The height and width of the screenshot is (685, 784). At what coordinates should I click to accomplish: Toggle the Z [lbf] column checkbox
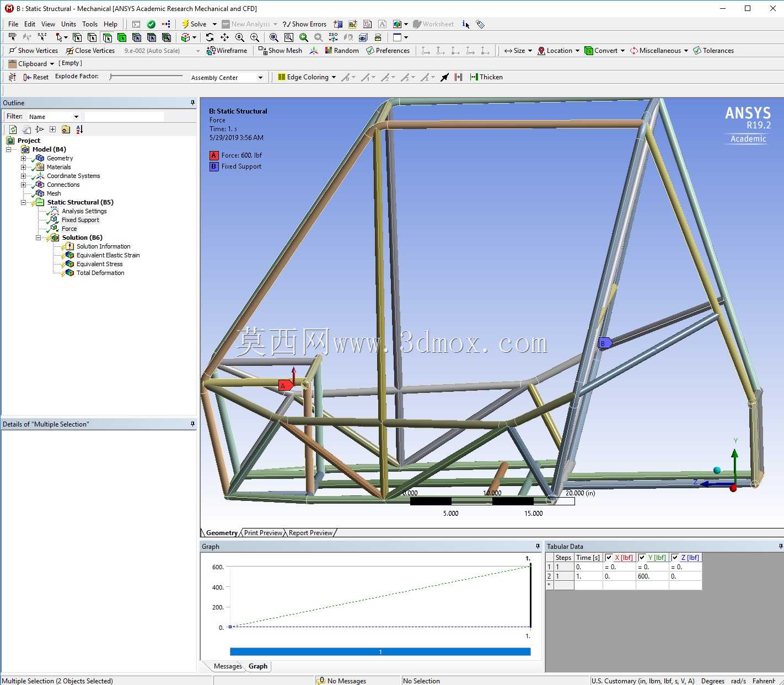point(675,558)
